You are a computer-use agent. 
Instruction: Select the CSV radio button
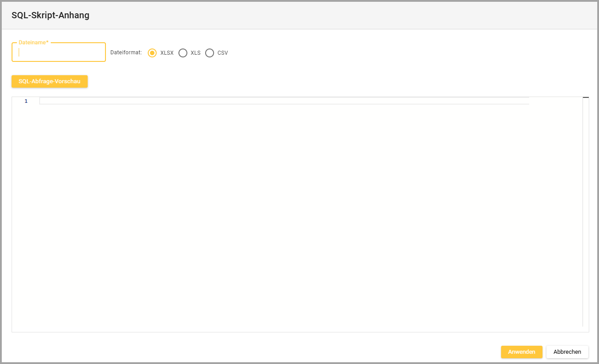pos(210,53)
